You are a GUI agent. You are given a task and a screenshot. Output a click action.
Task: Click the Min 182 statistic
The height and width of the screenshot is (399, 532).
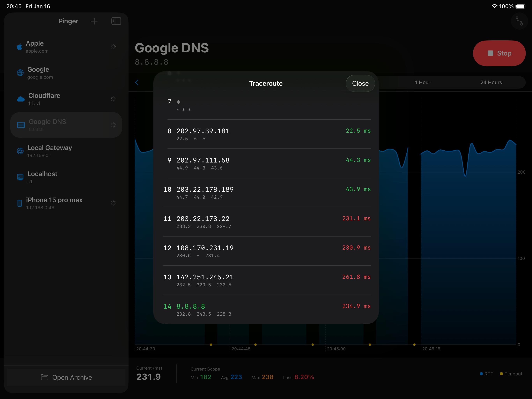point(201,377)
